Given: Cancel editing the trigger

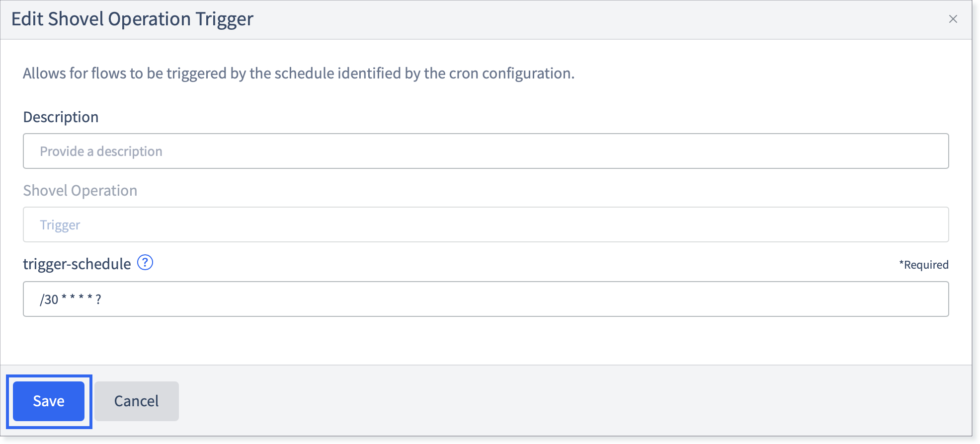Looking at the screenshot, I should (137, 401).
